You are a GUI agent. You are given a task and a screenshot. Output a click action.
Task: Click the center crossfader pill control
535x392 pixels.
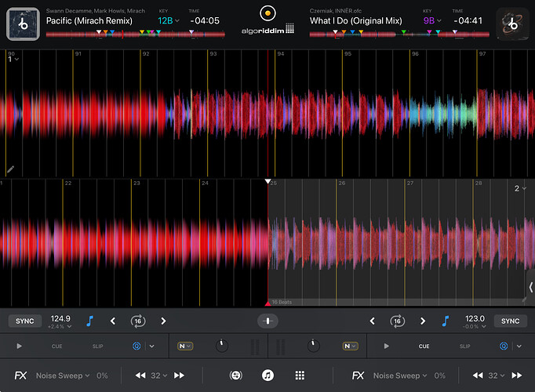(x=267, y=321)
